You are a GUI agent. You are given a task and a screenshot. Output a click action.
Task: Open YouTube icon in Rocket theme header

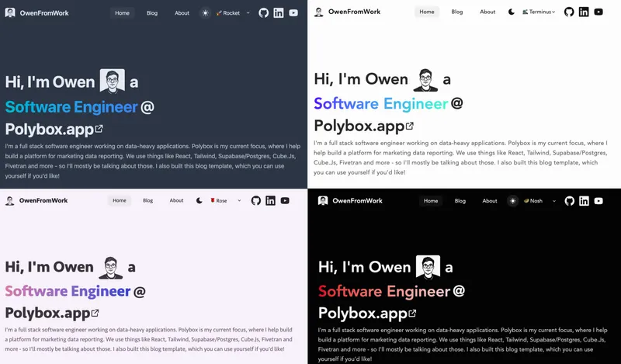(293, 13)
